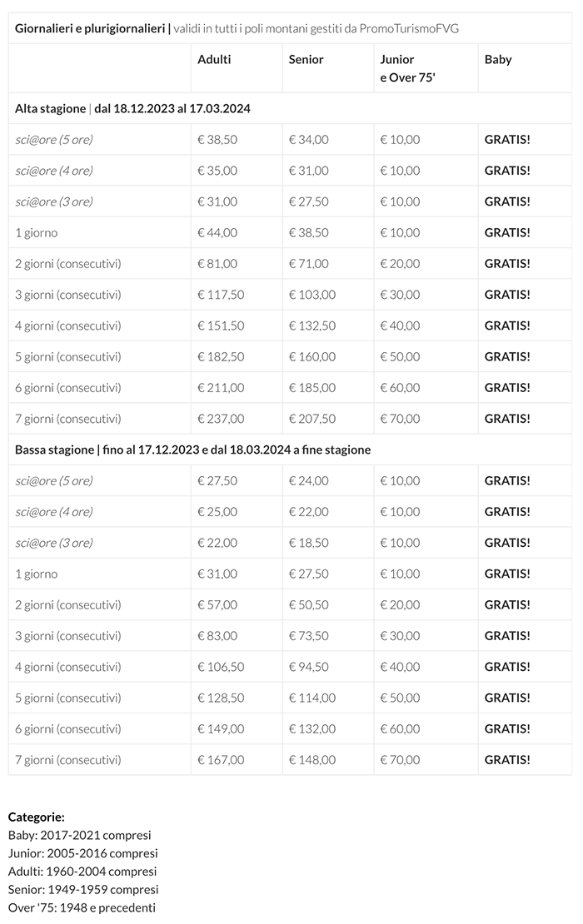Click the € 117,50 price cell
The image size is (583, 924).
tap(221, 295)
